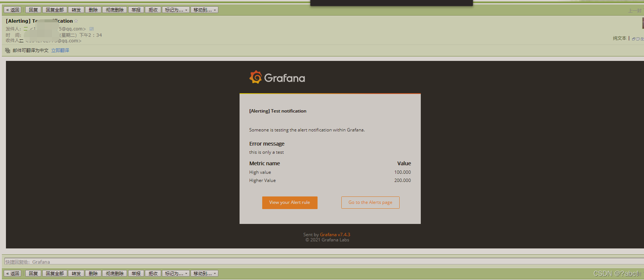
Task: Click the 'Error message' heading
Action: click(x=267, y=144)
